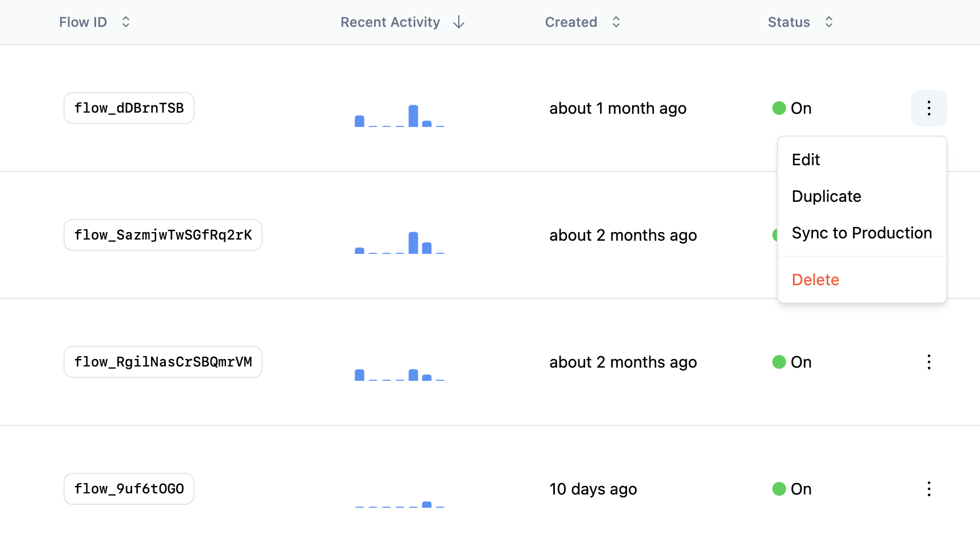Screen dimensions: 980x550
Task: Click green status indicator for flow_9uf6tOGO
Action: click(779, 489)
